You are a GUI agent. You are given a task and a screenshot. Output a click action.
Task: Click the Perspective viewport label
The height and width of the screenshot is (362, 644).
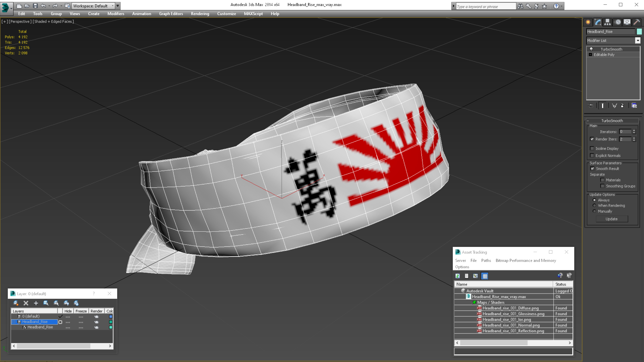(20, 21)
